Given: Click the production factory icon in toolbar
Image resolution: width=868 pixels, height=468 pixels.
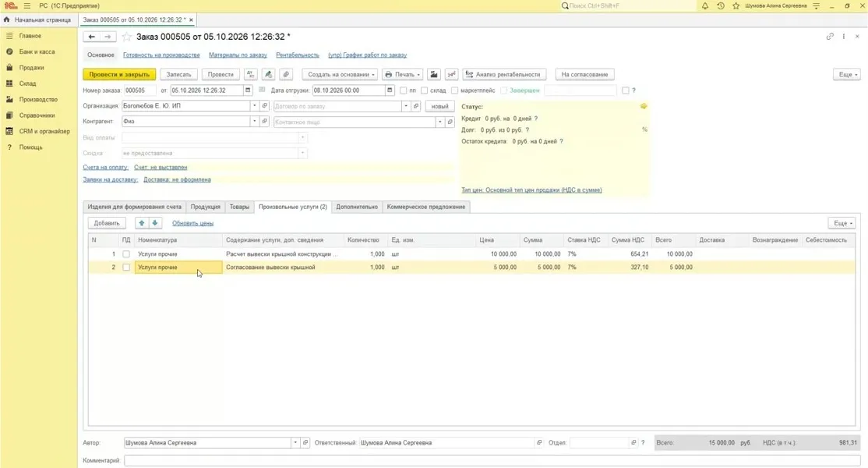Looking at the screenshot, I should pyautogui.click(x=434, y=74).
